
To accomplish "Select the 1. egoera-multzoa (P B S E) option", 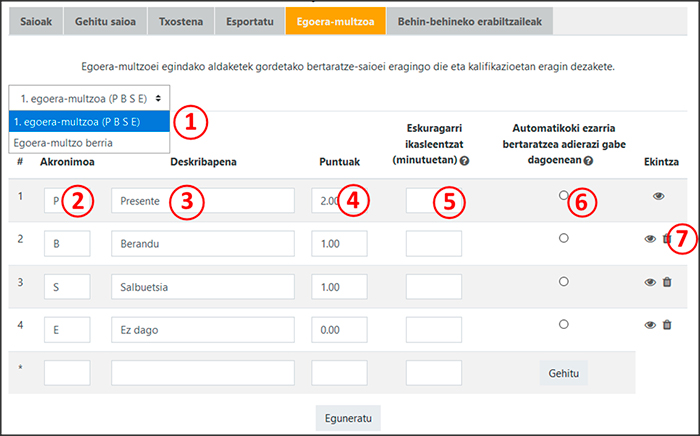I will click(80, 122).
